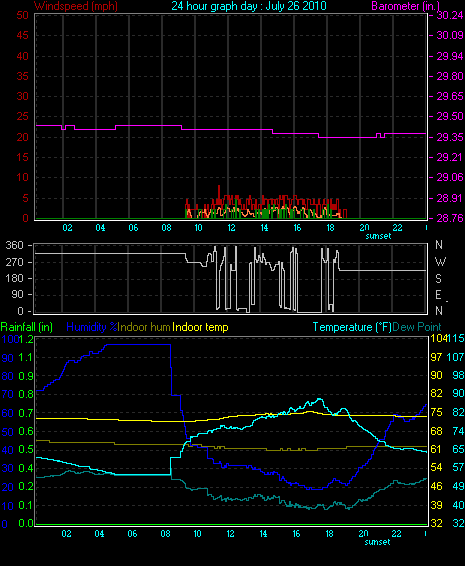Viewport: 465px width, 566px height.
Task: Click the "sunset" label under the windspeed graph
Action: pyautogui.click(x=378, y=236)
